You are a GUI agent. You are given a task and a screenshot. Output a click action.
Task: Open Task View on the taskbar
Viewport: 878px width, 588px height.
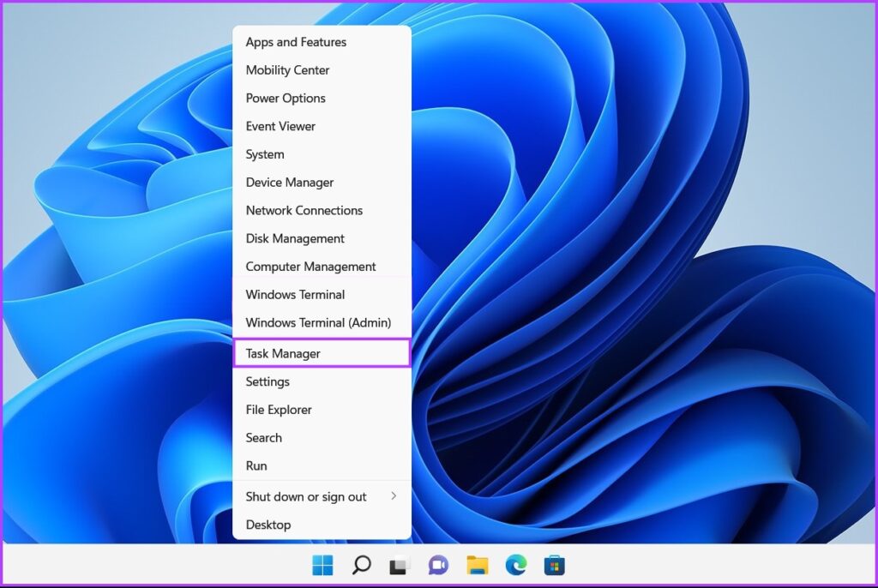400,565
